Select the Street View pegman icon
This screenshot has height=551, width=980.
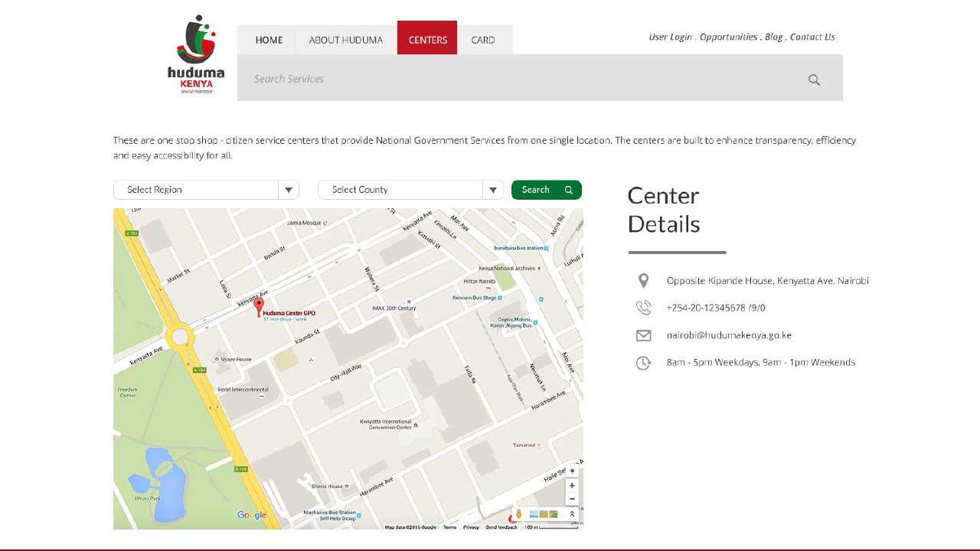(518, 514)
